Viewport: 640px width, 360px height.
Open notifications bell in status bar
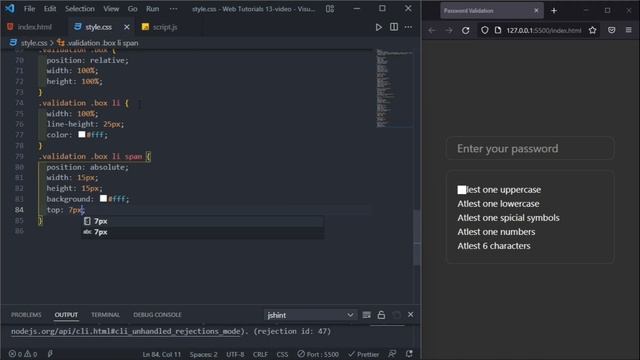409,354
